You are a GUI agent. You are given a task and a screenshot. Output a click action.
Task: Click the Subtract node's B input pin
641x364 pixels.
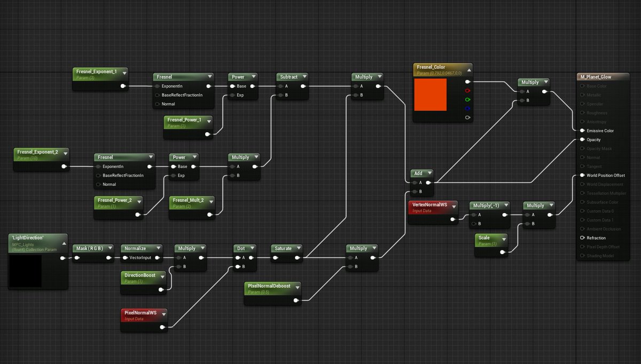point(280,95)
